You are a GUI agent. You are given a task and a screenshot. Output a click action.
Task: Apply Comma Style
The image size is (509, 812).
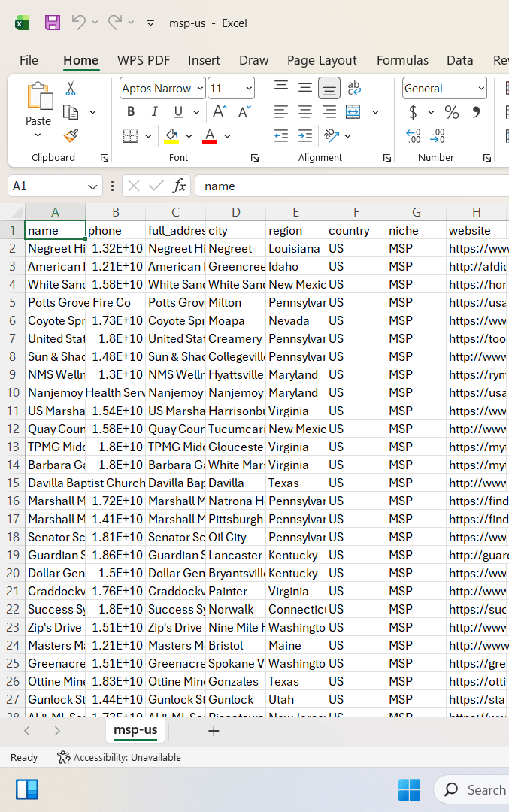(476, 112)
